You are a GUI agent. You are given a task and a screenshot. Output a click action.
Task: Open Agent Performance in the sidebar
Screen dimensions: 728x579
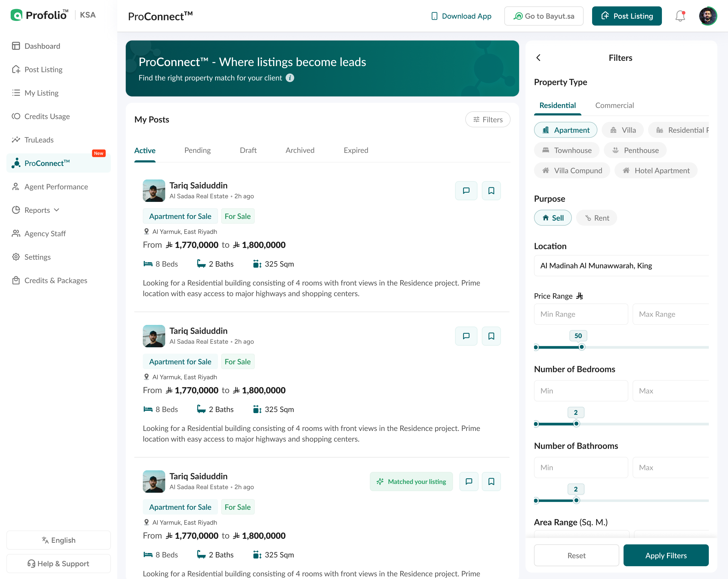59,187
